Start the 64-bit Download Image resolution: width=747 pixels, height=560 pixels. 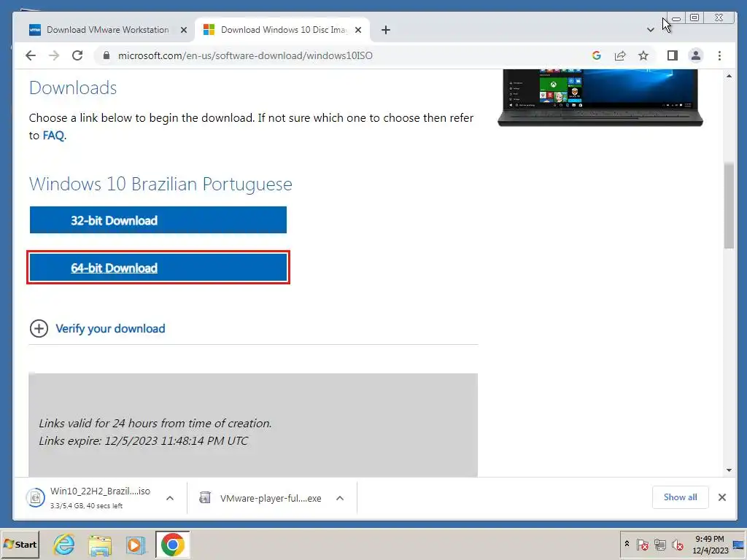tap(158, 268)
